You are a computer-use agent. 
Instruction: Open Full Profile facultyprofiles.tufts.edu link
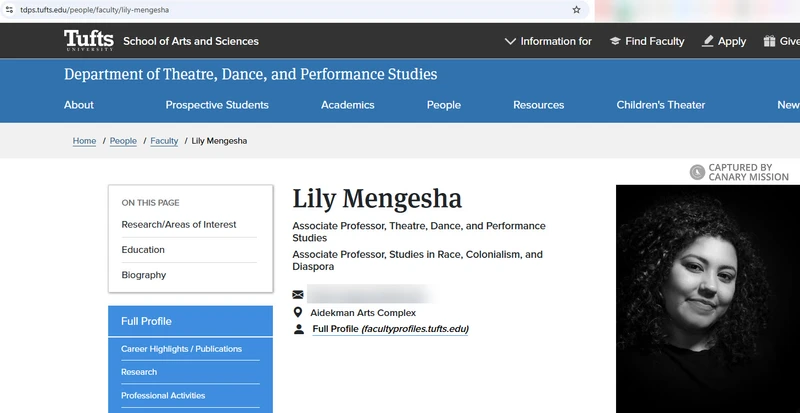tap(390, 329)
